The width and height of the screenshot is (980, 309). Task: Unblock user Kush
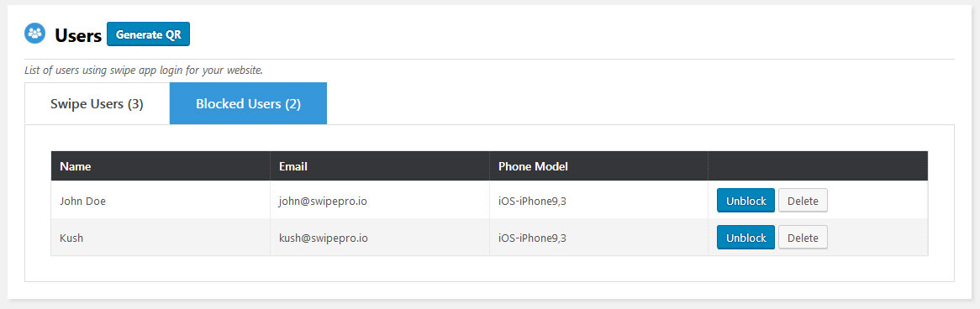[746, 238]
